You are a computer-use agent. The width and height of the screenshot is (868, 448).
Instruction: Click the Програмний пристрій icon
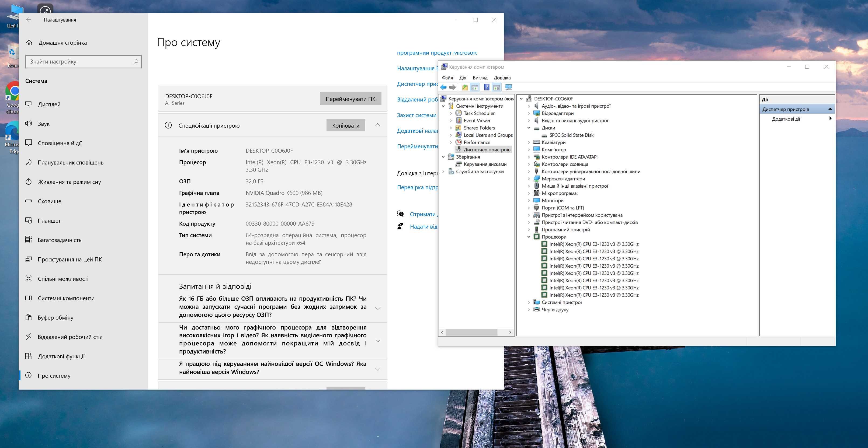click(536, 230)
